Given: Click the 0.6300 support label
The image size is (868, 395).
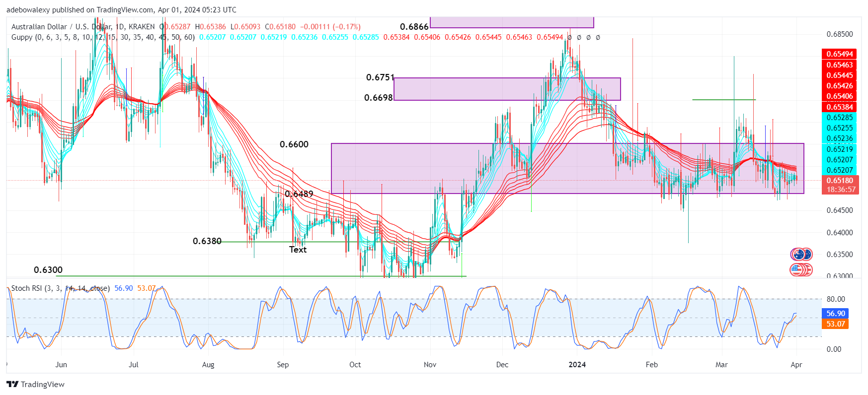Looking at the screenshot, I should pos(48,270).
